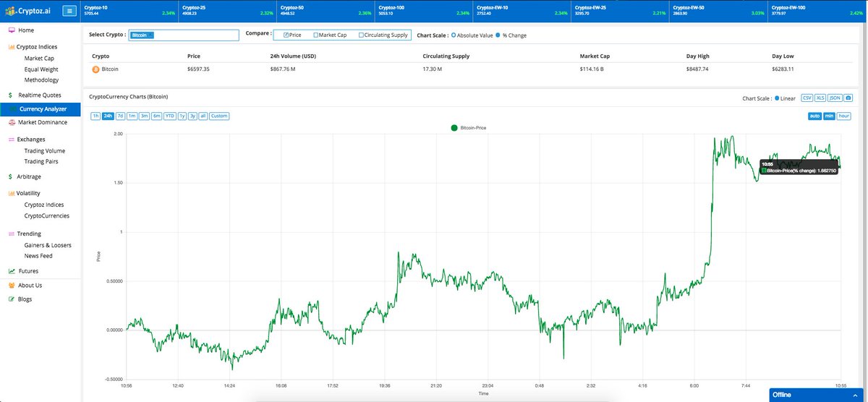Screen dimensions: 868x402
Task: Set chart range to 3m
Action: (x=145, y=116)
